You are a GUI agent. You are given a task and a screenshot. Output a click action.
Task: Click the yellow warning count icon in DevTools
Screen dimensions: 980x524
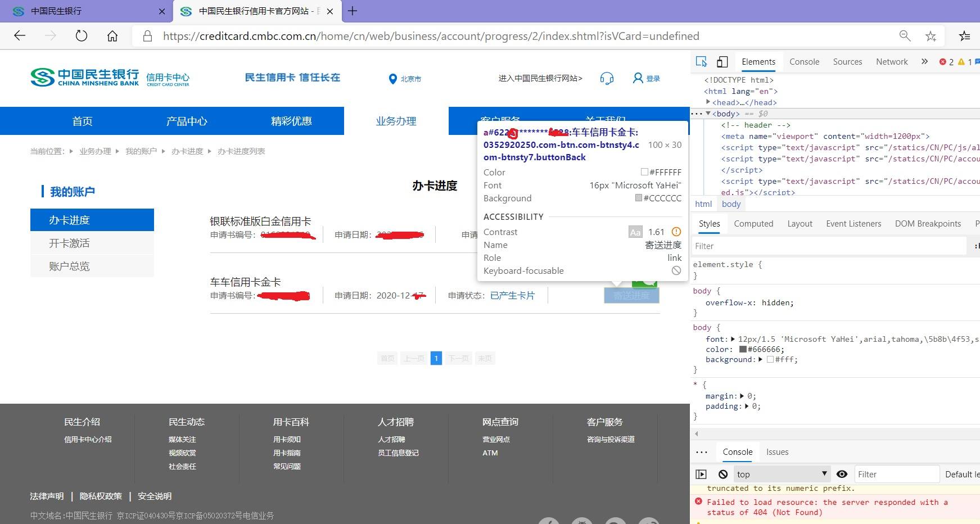click(x=961, y=62)
